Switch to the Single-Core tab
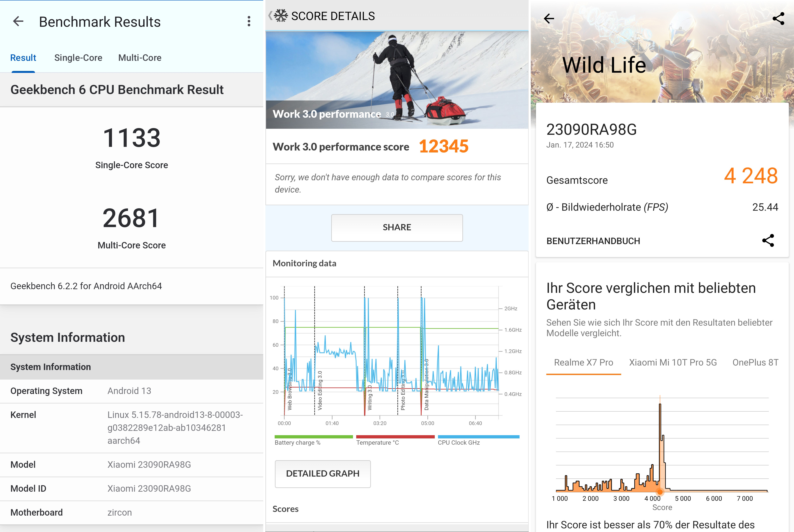The image size is (794, 532). click(78, 58)
